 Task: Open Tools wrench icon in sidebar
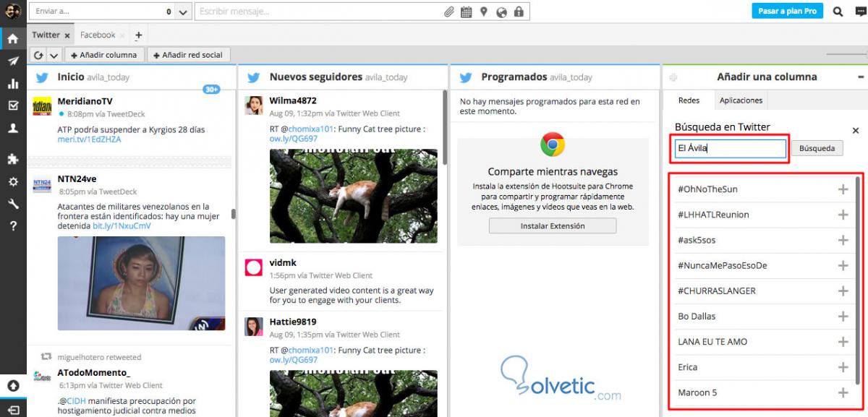(x=12, y=204)
